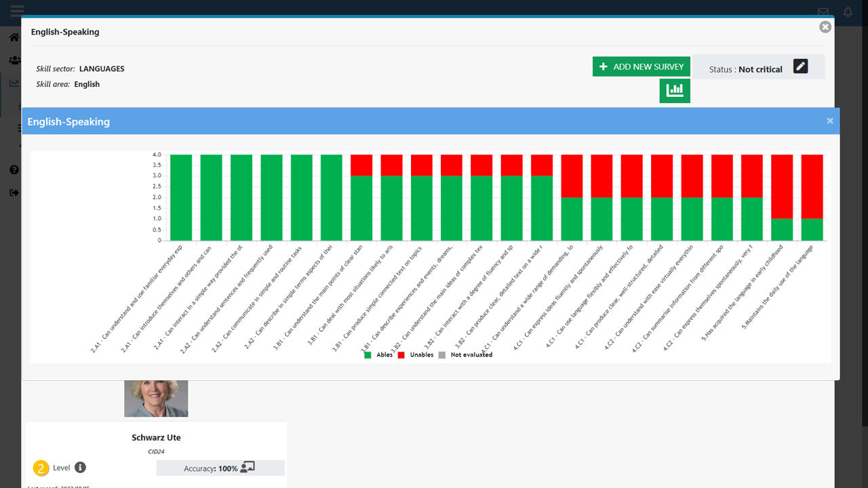Edit status with the pencil icon
Screen dimensions: 868x488
tap(800, 66)
